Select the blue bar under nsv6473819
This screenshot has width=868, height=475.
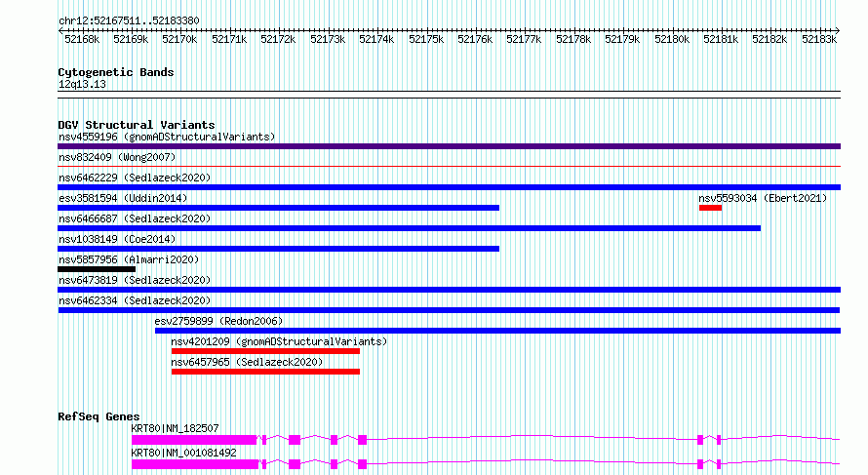pos(449,290)
